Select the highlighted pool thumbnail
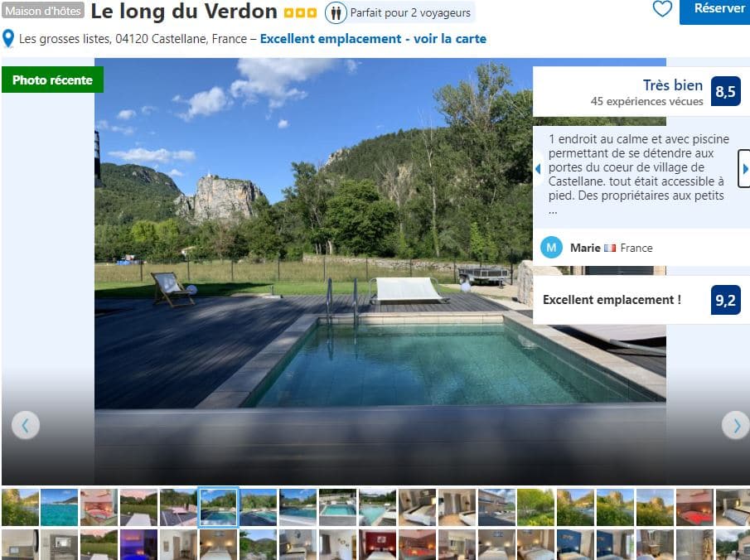Screen dimensions: 750x560 218,507
